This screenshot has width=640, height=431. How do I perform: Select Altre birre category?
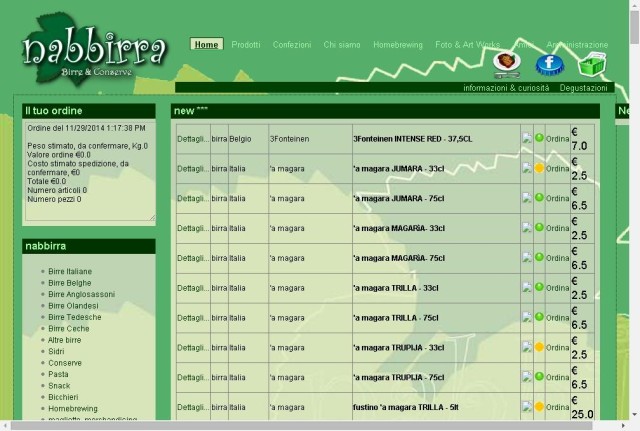click(64, 340)
